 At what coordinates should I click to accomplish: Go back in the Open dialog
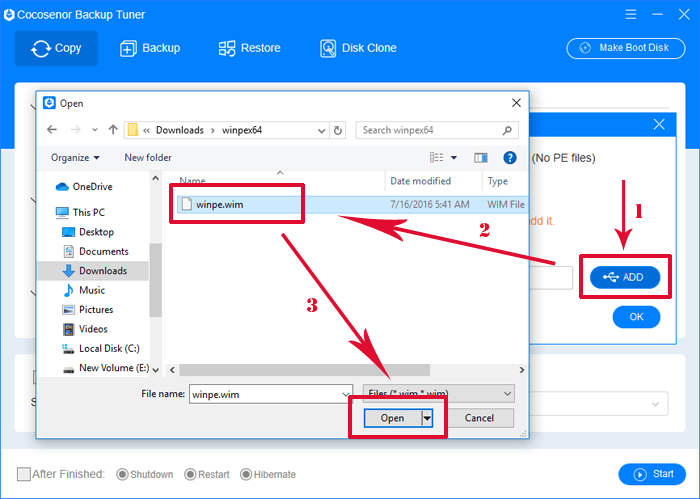(52, 130)
